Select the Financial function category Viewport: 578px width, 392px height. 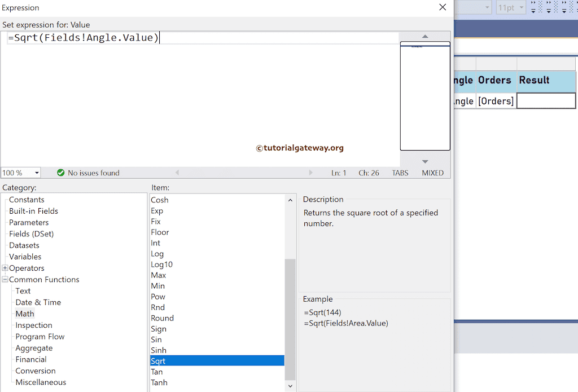pyautogui.click(x=31, y=360)
